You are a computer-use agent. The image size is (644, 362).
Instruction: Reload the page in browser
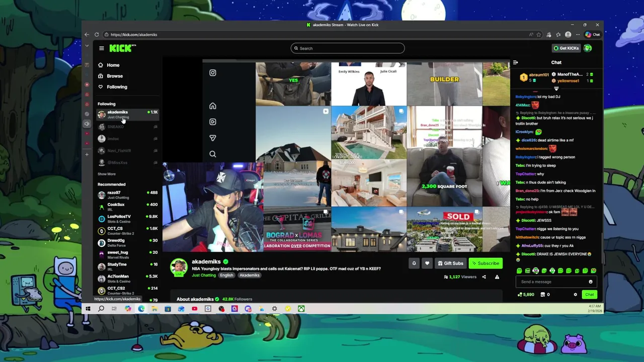click(x=97, y=35)
